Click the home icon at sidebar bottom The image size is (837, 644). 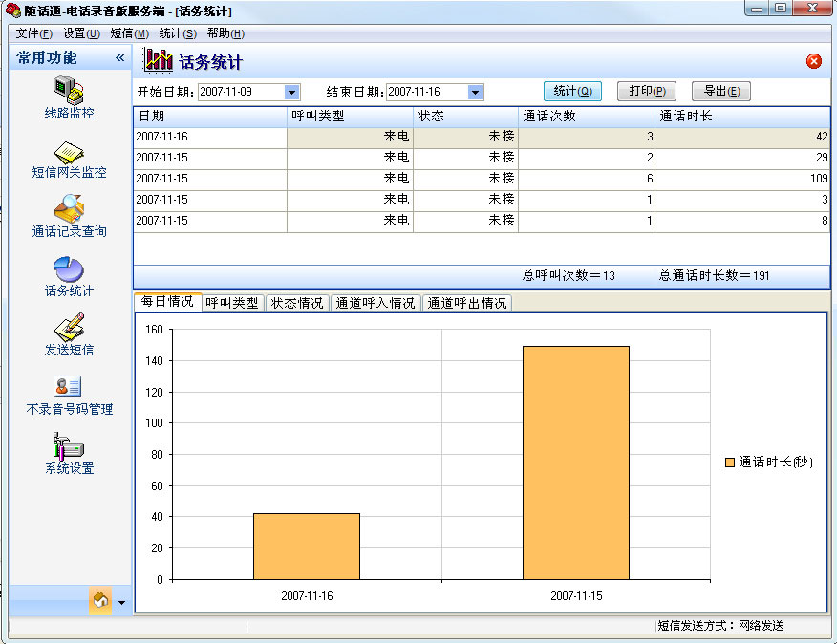coord(100,601)
